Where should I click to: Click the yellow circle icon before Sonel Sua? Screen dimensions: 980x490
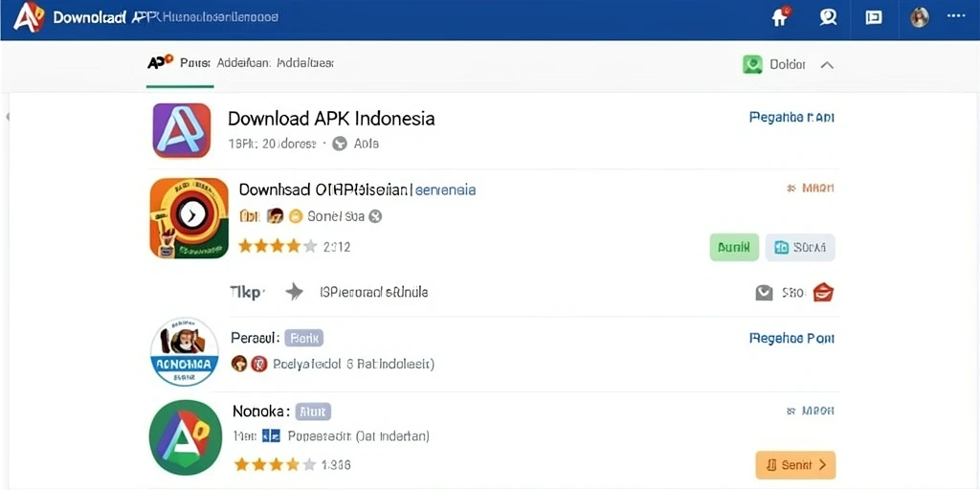[x=296, y=217]
